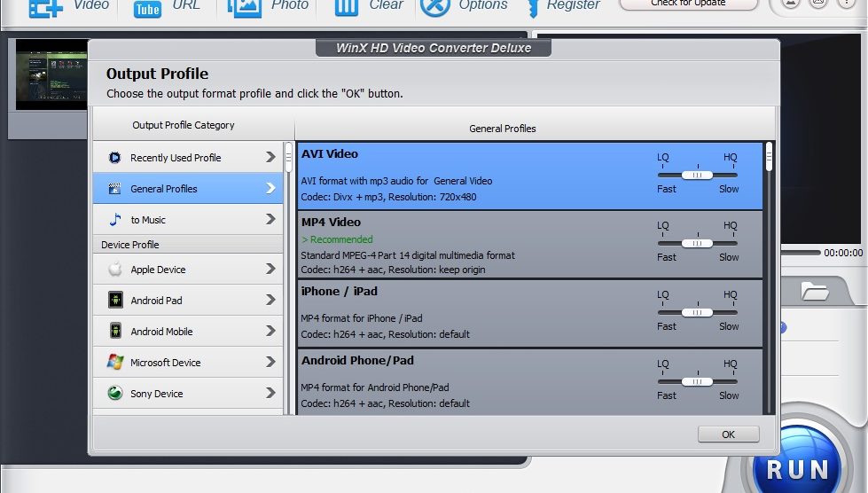This screenshot has height=493, width=868.
Task: Select Recently Used Profile category
Action: coord(188,158)
